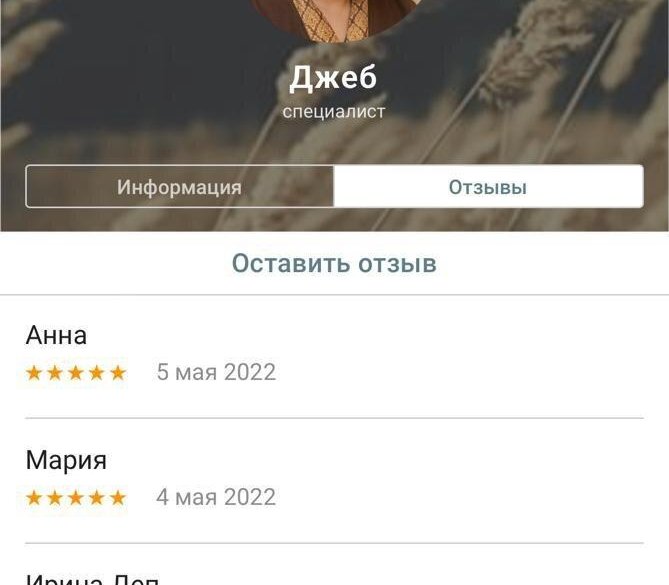Viewport: 669px width, 585px height.
Task: Click the second star in Анна's rating
Action: [55, 373]
